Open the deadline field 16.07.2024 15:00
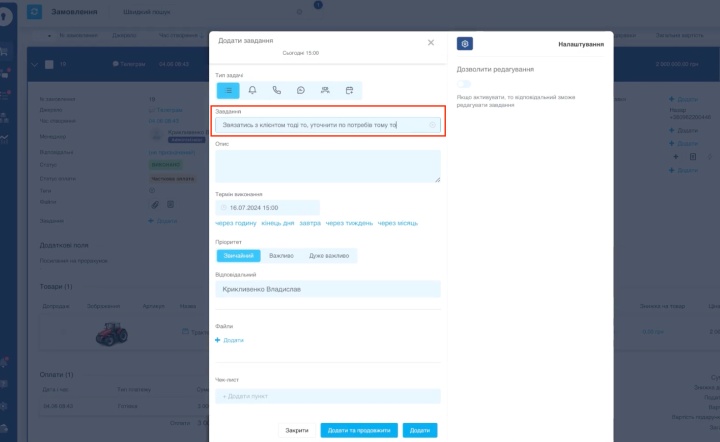 267,208
